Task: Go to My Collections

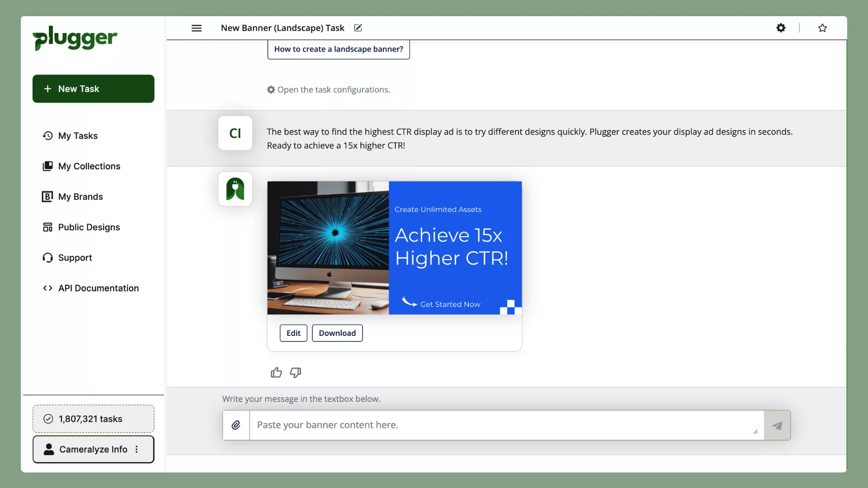Action: [89, 166]
